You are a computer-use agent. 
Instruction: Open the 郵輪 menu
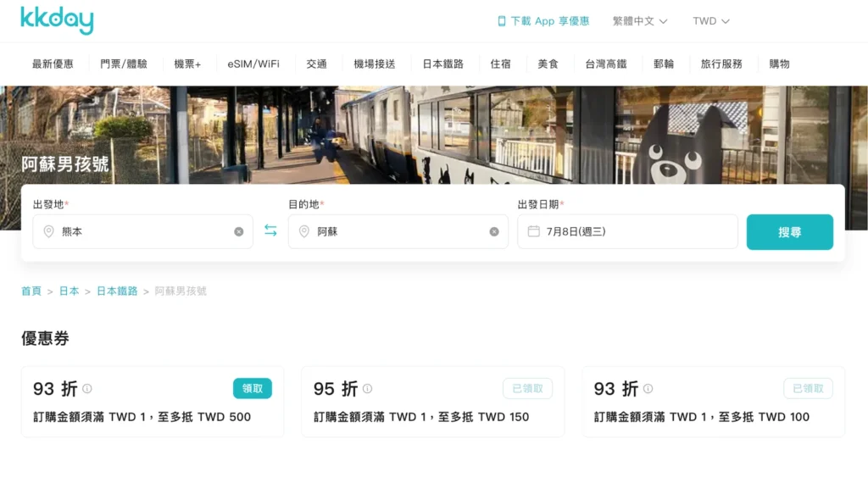[x=664, y=64]
